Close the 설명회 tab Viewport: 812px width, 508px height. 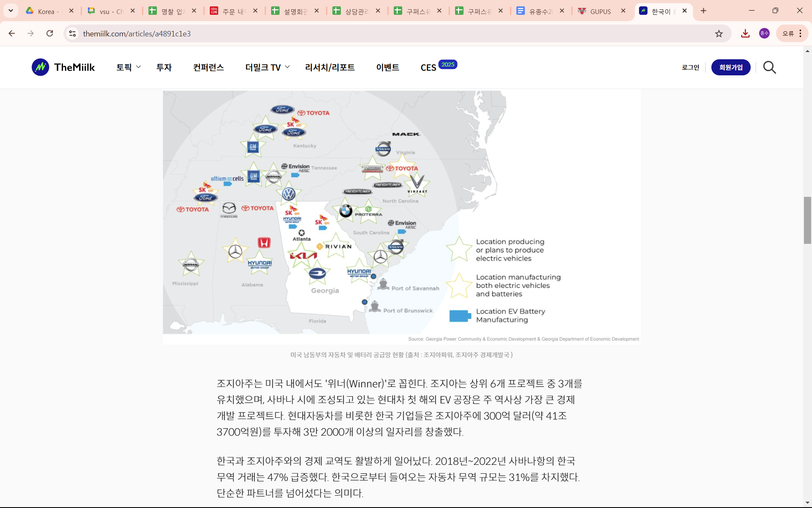point(317,11)
